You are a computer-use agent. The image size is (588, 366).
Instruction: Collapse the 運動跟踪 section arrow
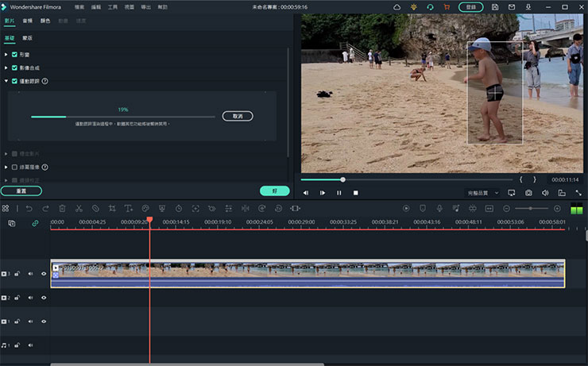pyautogui.click(x=6, y=81)
